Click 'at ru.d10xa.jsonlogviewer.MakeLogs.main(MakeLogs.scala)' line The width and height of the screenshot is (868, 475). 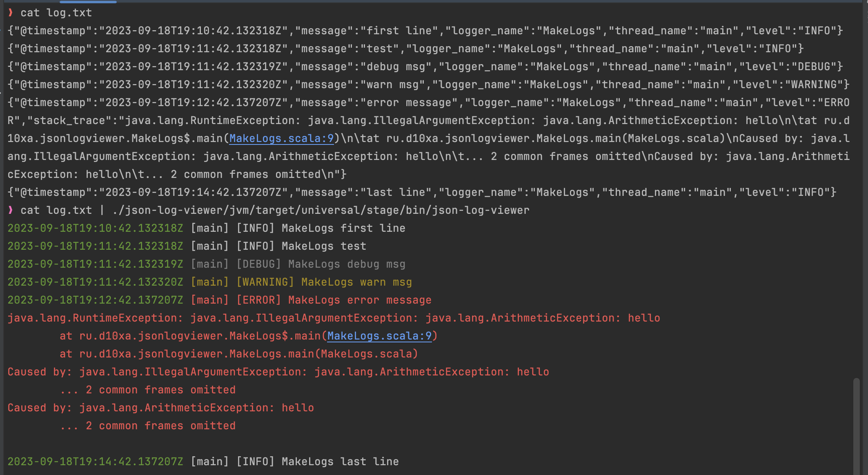click(239, 354)
